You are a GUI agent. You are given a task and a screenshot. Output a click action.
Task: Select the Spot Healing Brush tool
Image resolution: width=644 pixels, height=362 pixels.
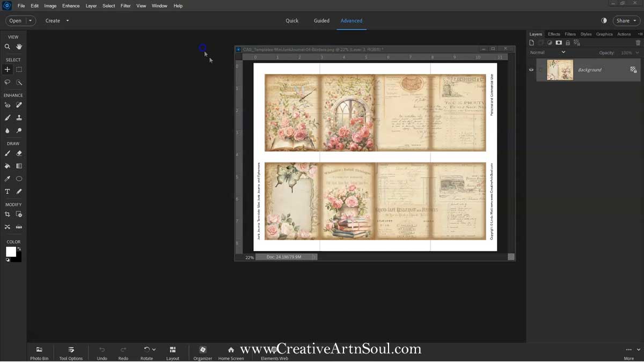coord(19,105)
